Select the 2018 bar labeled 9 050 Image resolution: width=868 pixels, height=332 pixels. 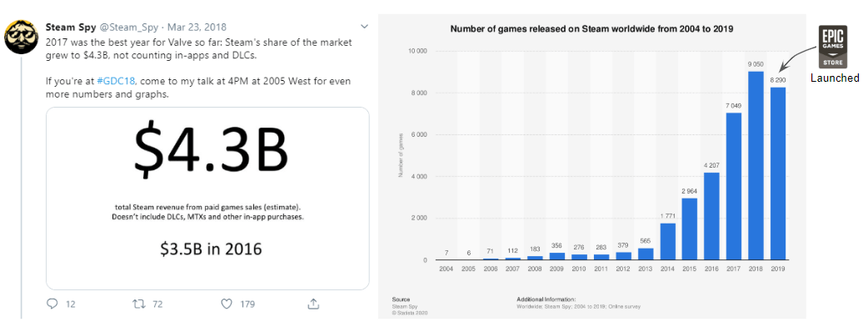756,165
